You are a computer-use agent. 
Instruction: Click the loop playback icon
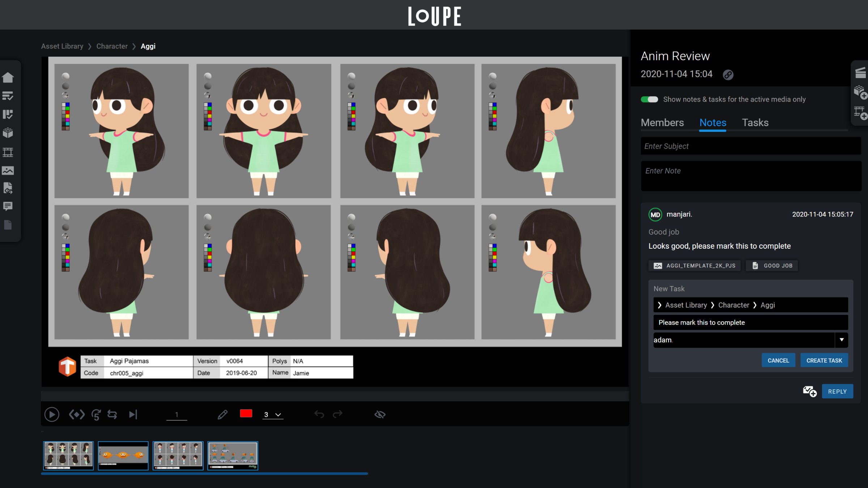[x=112, y=414]
